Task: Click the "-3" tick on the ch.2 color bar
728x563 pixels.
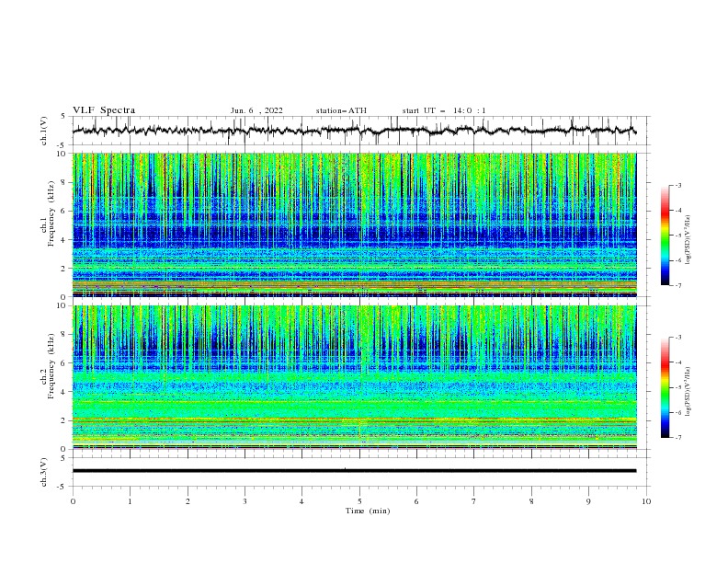Action: (677, 338)
